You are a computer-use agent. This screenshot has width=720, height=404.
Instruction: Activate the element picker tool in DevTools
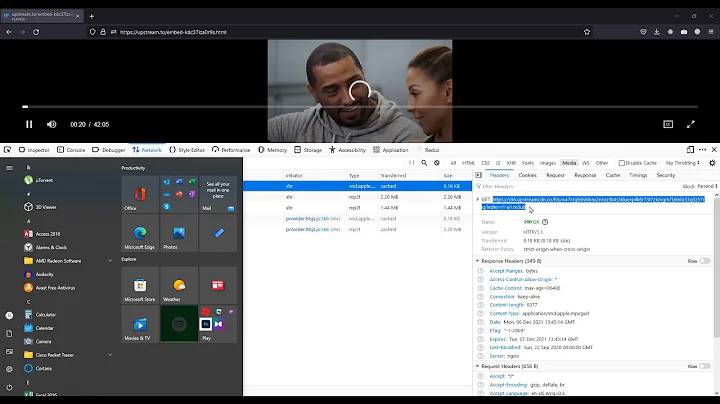point(7,150)
